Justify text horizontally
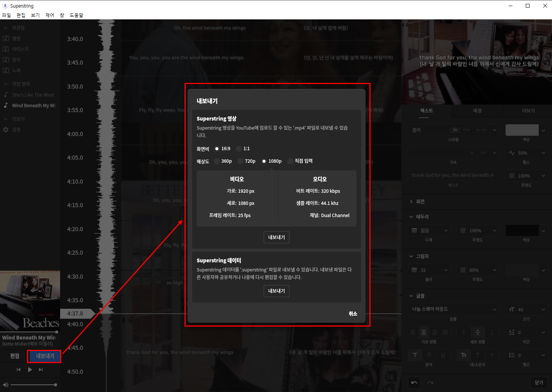Image resolution: width=552 pixels, height=392 pixels. 445,332
